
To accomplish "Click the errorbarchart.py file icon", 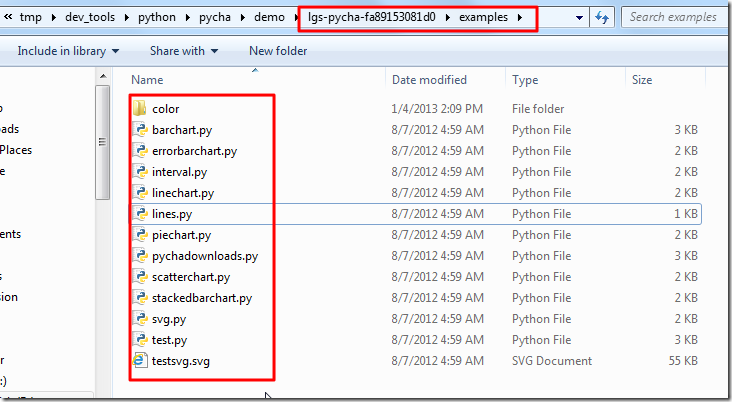I will (x=140, y=151).
